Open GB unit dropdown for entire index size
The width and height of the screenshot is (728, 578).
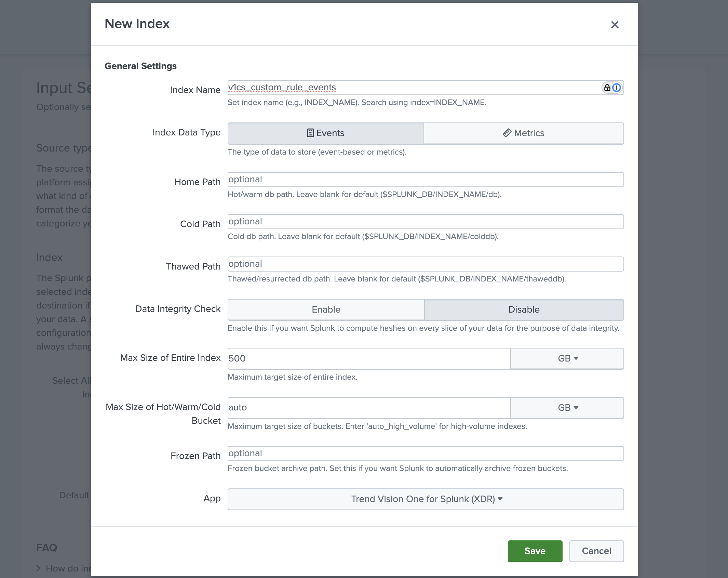point(567,358)
